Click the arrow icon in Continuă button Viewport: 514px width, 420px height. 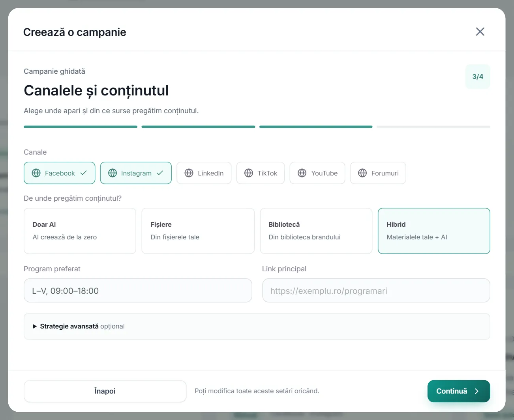tap(476, 391)
